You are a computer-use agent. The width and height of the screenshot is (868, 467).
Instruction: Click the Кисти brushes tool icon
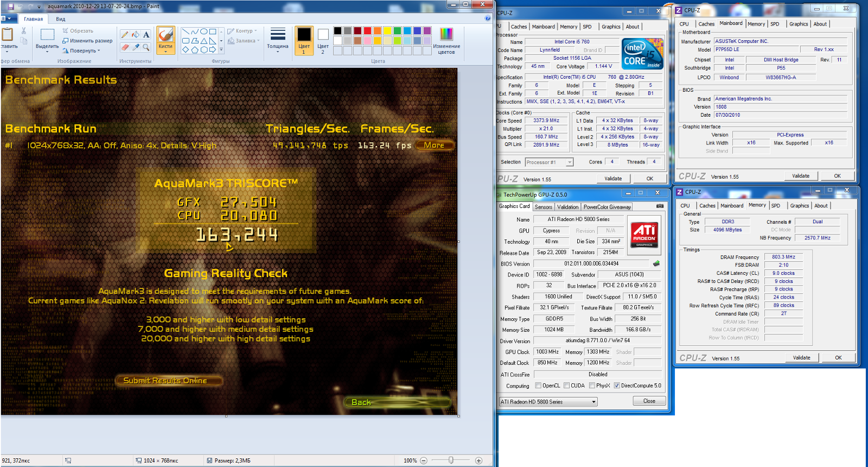[x=165, y=35]
